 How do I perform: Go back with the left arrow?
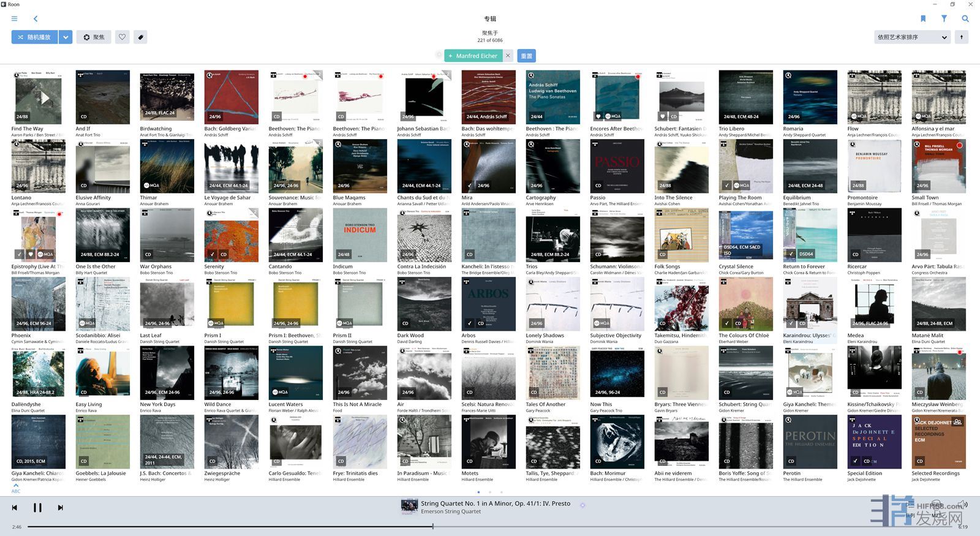pyautogui.click(x=36, y=19)
